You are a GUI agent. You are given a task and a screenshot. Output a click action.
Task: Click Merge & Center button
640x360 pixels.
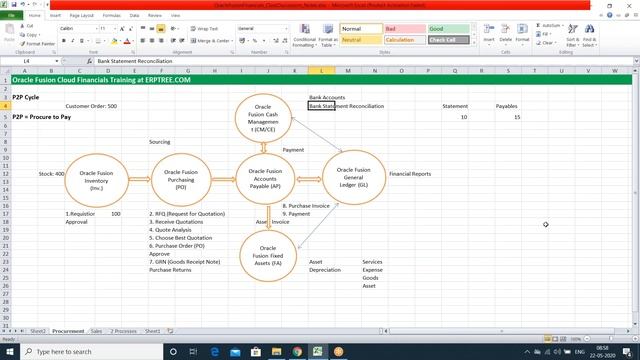pyautogui.click(x=212, y=41)
